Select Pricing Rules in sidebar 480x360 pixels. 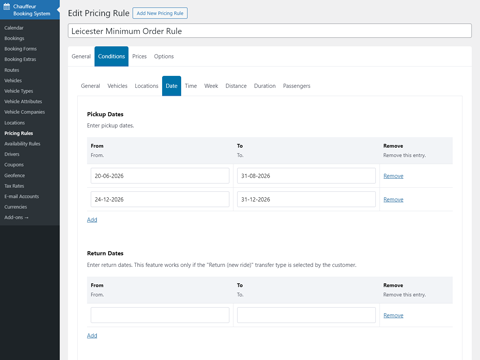click(x=19, y=133)
